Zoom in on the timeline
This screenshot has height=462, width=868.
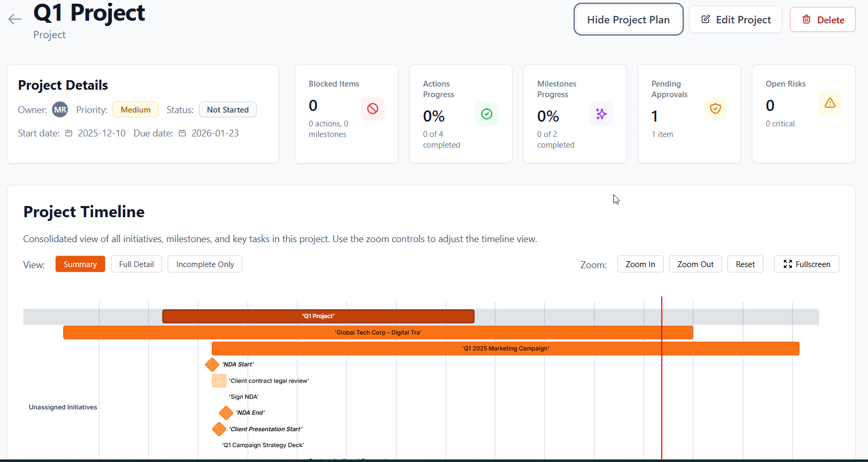(x=640, y=264)
